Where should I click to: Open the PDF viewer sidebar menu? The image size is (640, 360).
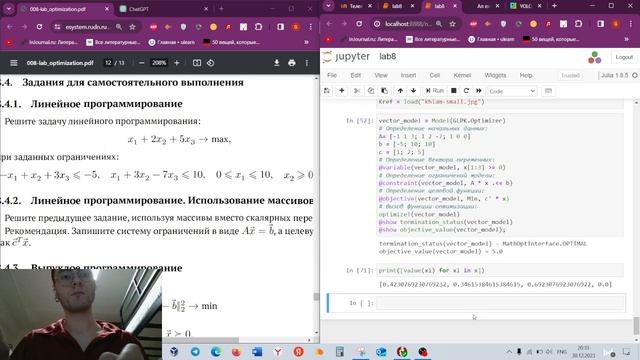(13, 63)
